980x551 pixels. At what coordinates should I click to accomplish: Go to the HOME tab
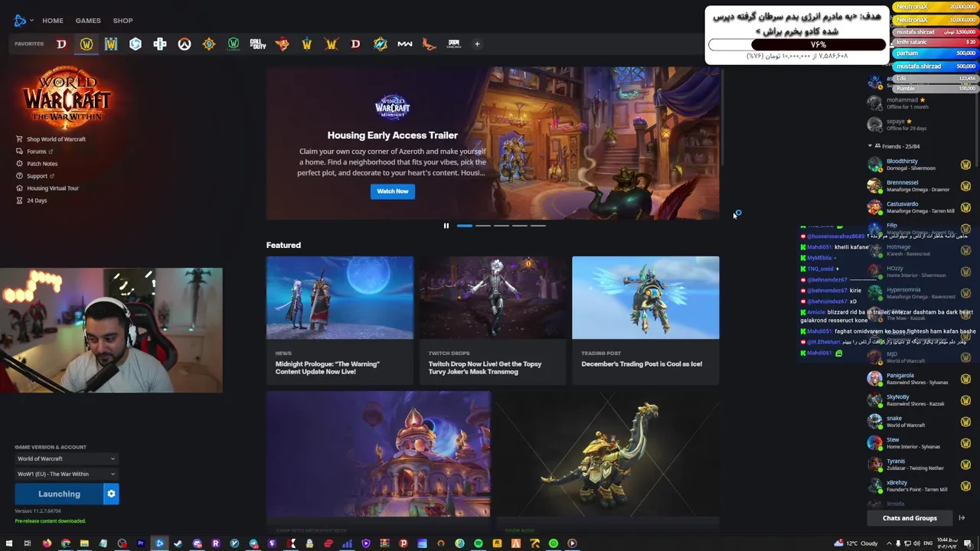pos(53,21)
